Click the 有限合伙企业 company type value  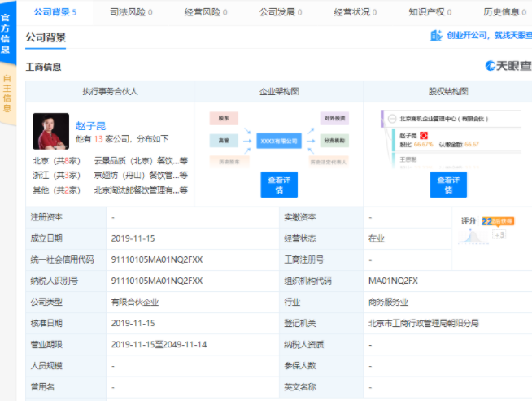[x=135, y=303]
